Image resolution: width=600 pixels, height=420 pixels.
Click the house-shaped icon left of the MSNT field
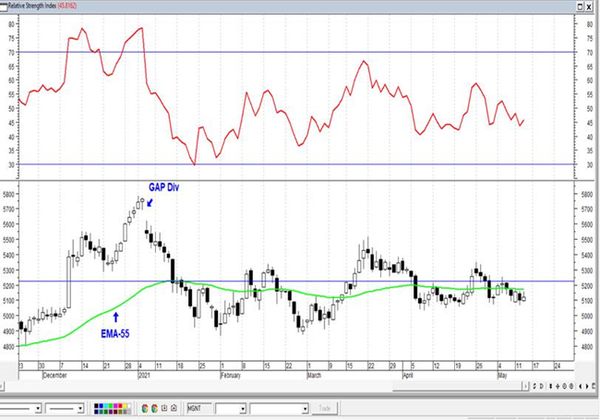coord(174,408)
